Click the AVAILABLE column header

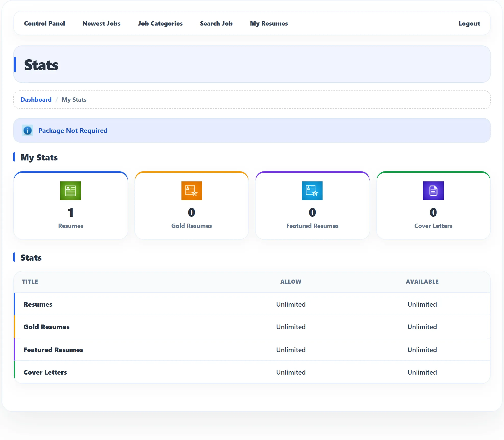click(x=422, y=282)
